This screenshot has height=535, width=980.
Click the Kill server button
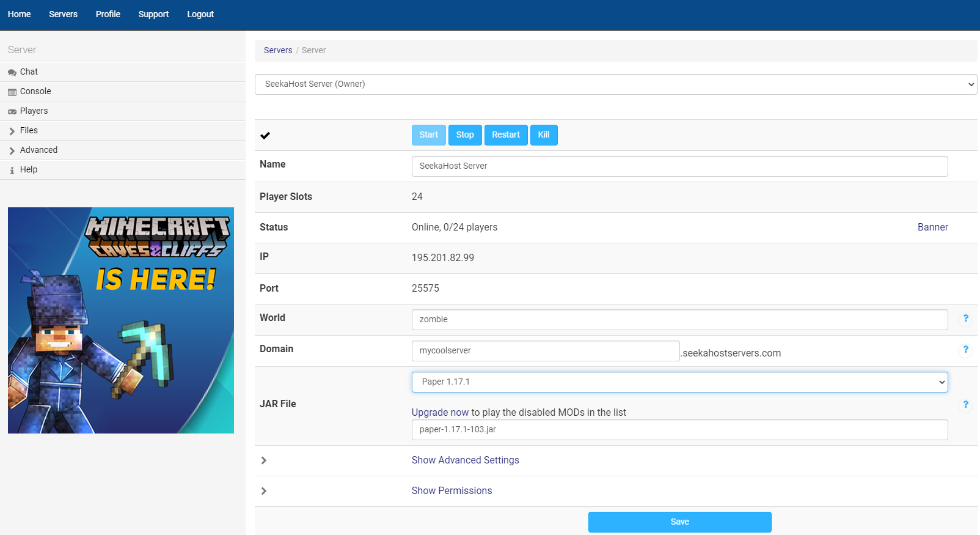pos(544,135)
